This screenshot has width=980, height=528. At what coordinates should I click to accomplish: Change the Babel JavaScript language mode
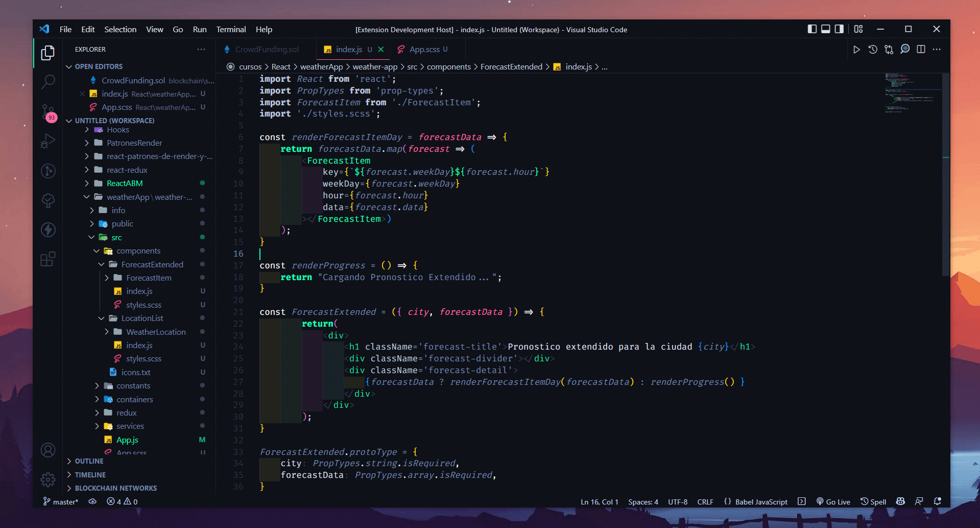tap(761, 502)
